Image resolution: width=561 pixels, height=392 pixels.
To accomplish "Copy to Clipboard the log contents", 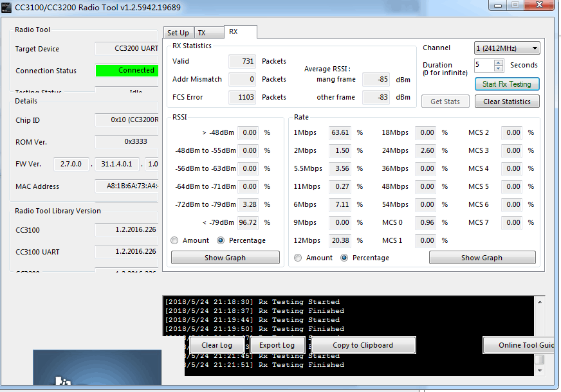I will click(x=363, y=345).
